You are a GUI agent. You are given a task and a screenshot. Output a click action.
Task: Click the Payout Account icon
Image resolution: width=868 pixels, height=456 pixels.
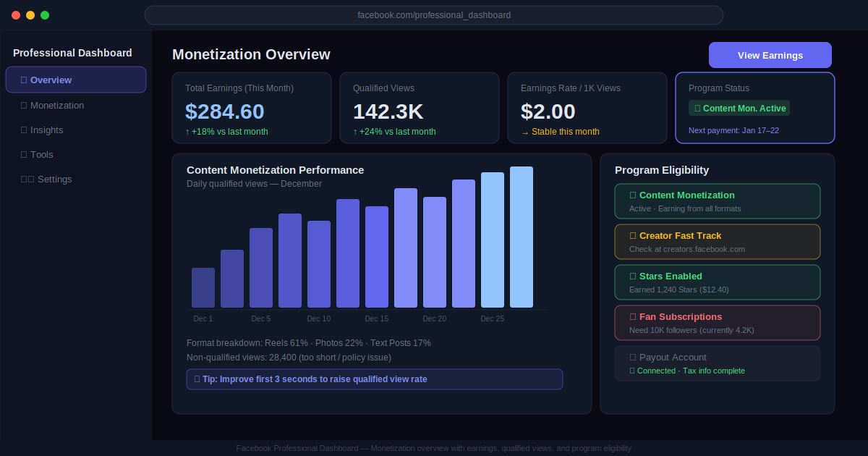pyautogui.click(x=633, y=358)
